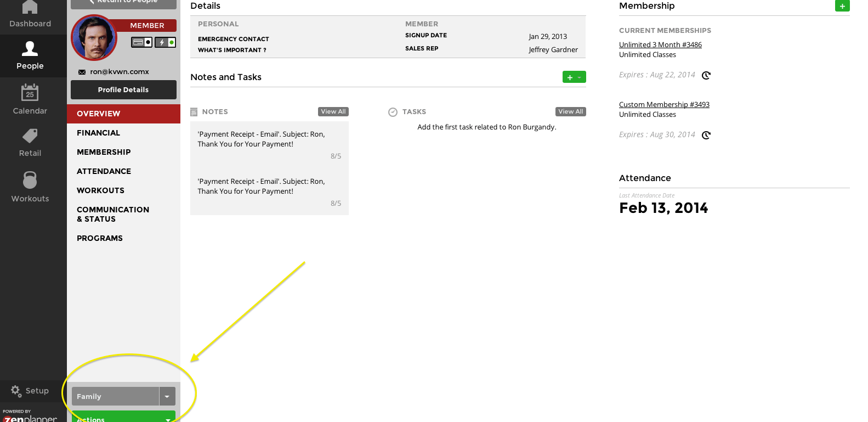Switch to the Financial tab
This screenshot has width=868, height=422.
point(98,133)
